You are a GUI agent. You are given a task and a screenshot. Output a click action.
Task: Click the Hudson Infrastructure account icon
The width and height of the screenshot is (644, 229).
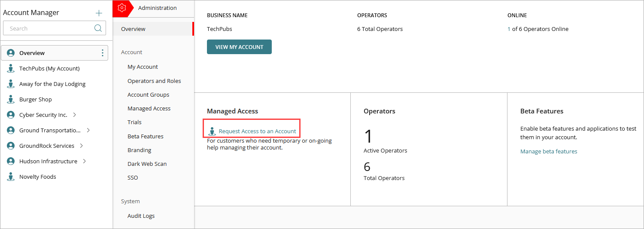[x=11, y=161]
